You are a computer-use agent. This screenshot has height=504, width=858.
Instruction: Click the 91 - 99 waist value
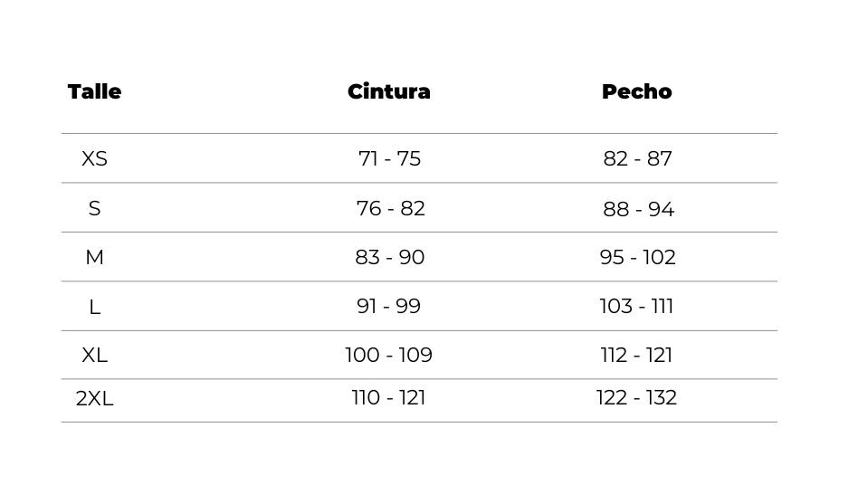coord(388,306)
